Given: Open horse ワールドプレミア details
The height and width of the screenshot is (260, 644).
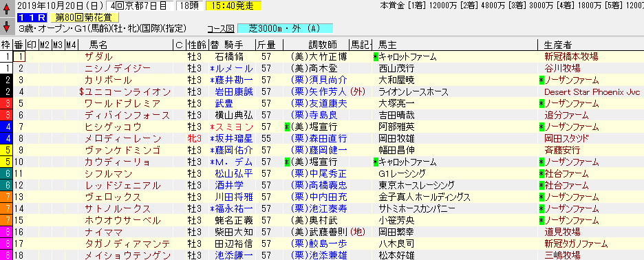Looking at the screenshot, I should coord(122,103).
